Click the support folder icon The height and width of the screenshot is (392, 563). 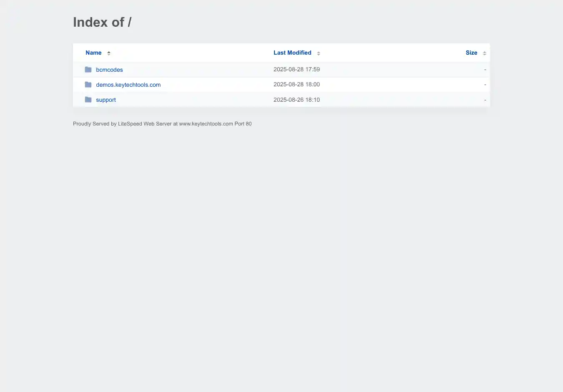pos(88,100)
